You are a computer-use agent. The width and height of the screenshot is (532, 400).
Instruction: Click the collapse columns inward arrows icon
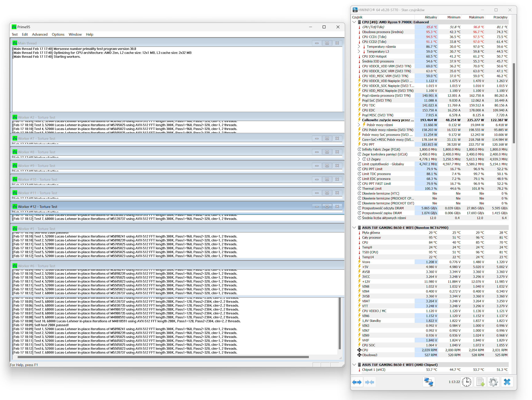coord(369,382)
